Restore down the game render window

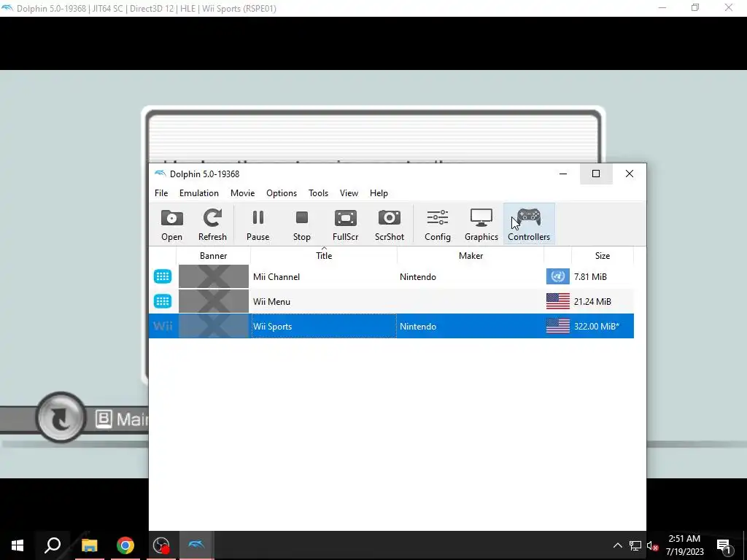click(695, 8)
